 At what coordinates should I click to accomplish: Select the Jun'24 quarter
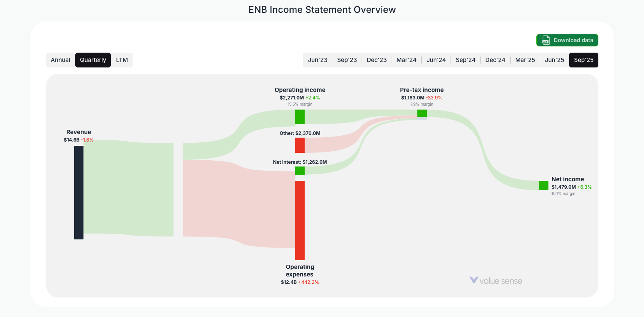coord(436,60)
